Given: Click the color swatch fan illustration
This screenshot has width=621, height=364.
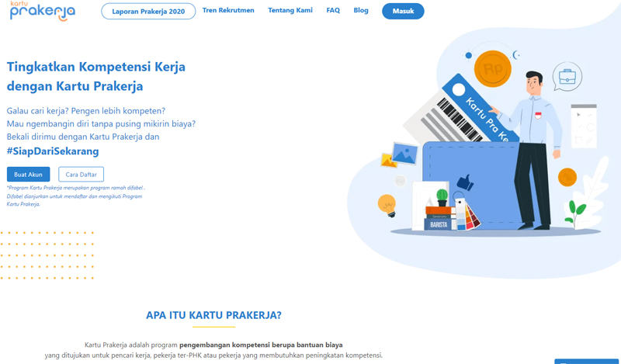Looking at the screenshot, I should [x=467, y=213].
